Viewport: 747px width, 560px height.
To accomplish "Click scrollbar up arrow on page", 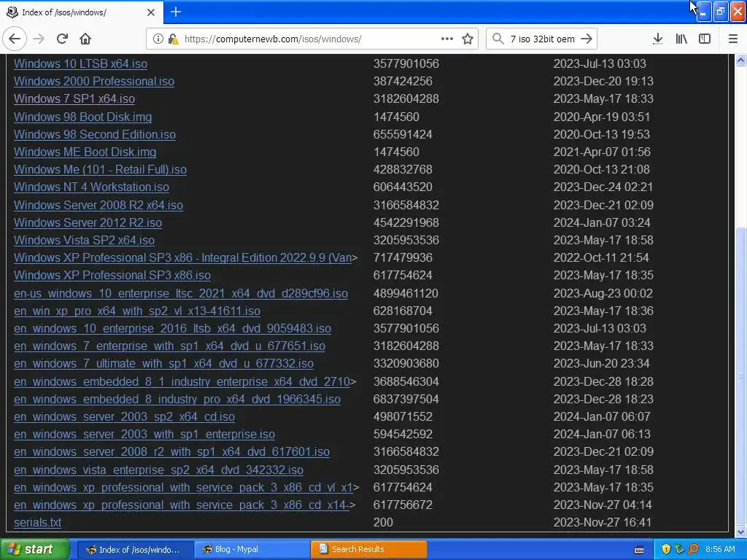I will pos(741,60).
